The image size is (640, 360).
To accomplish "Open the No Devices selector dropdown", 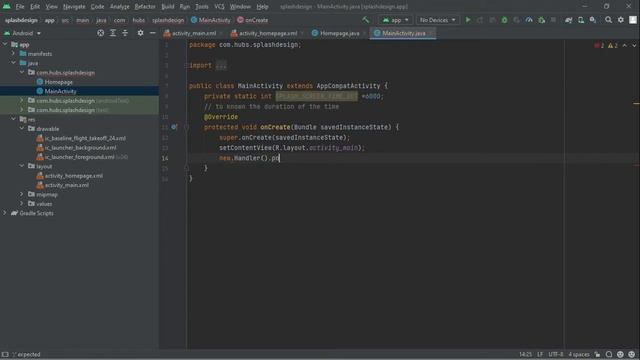I will (437, 20).
